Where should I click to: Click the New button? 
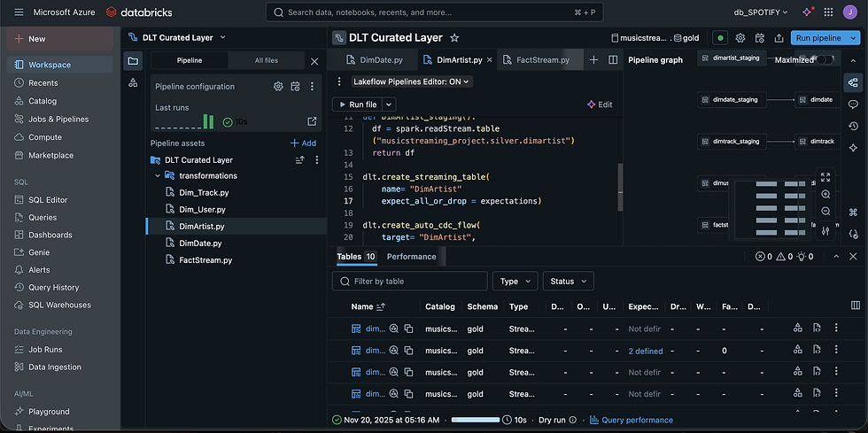pos(60,39)
